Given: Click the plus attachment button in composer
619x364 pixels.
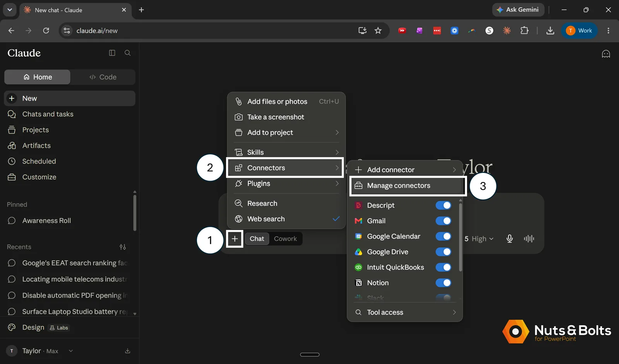Looking at the screenshot, I should point(235,239).
